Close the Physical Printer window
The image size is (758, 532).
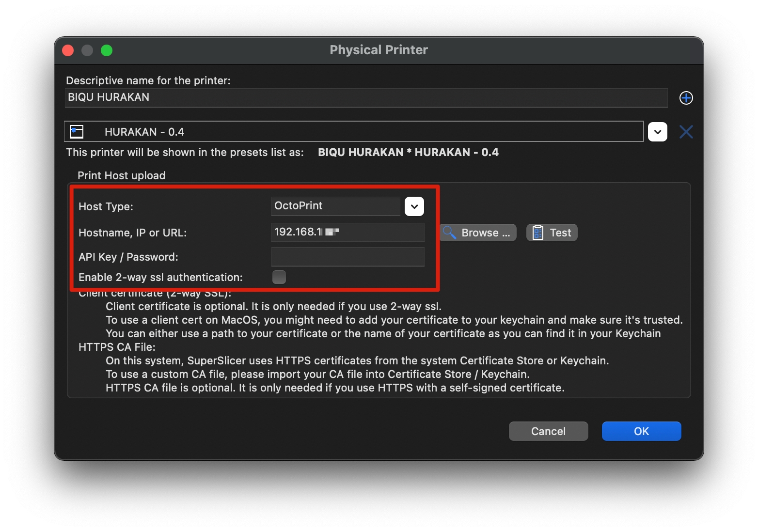click(x=68, y=50)
